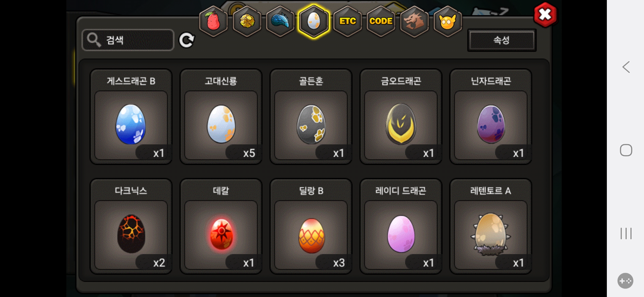
Task: Close the inventory with red X
Action: pos(545,15)
